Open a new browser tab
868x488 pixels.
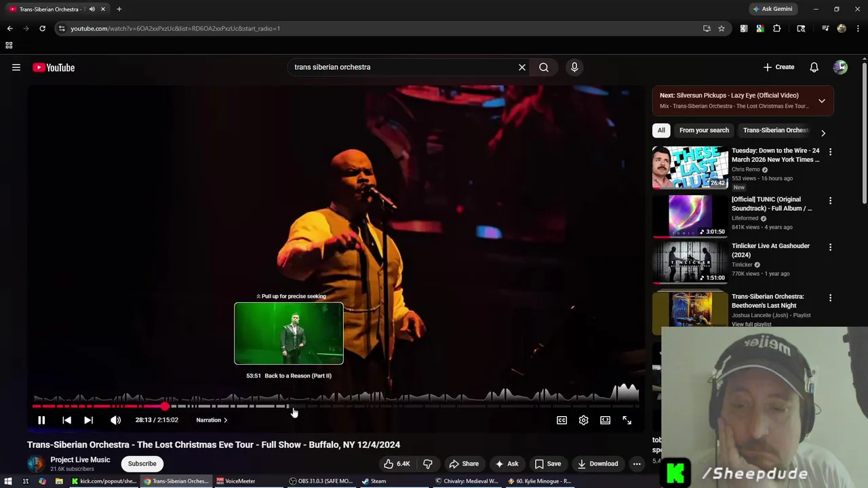(x=119, y=9)
